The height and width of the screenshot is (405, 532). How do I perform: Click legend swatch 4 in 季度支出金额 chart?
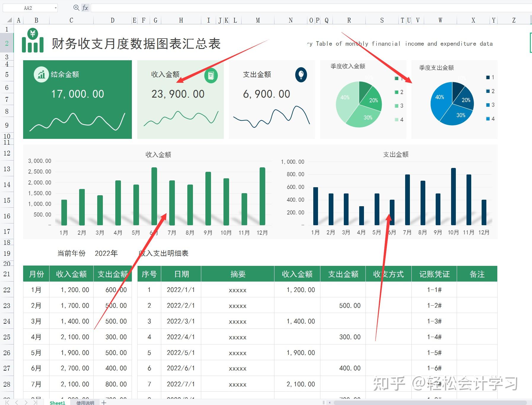[x=488, y=119]
